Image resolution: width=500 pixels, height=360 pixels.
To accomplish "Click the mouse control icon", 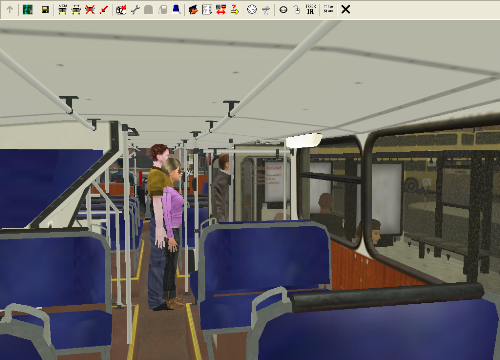I will click(297, 10).
